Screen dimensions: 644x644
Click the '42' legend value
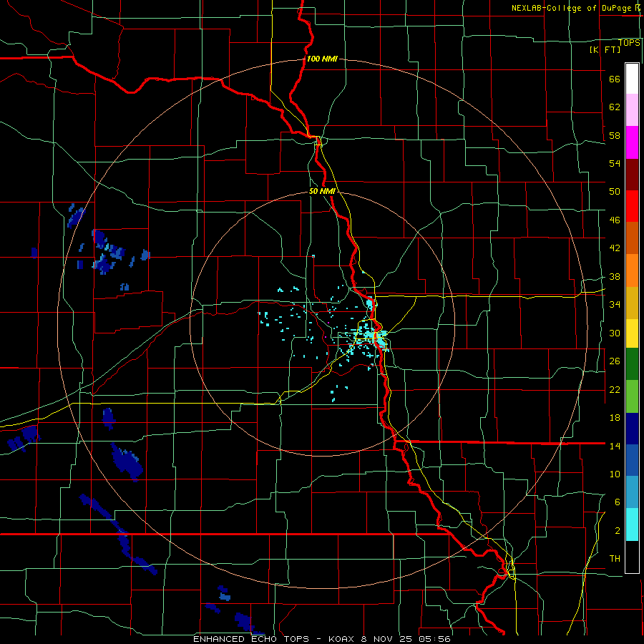[615, 248]
